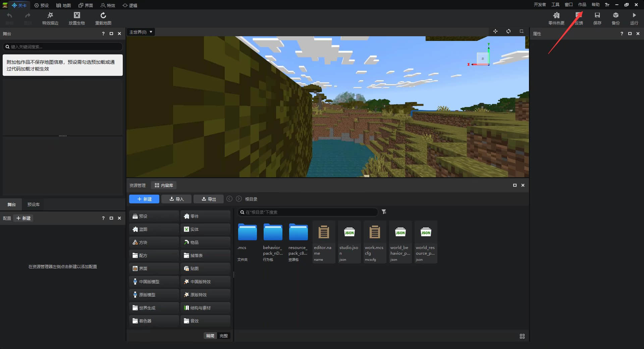The image size is (644, 349).
Task: Click the 导出 export button
Action: click(209, 199)
